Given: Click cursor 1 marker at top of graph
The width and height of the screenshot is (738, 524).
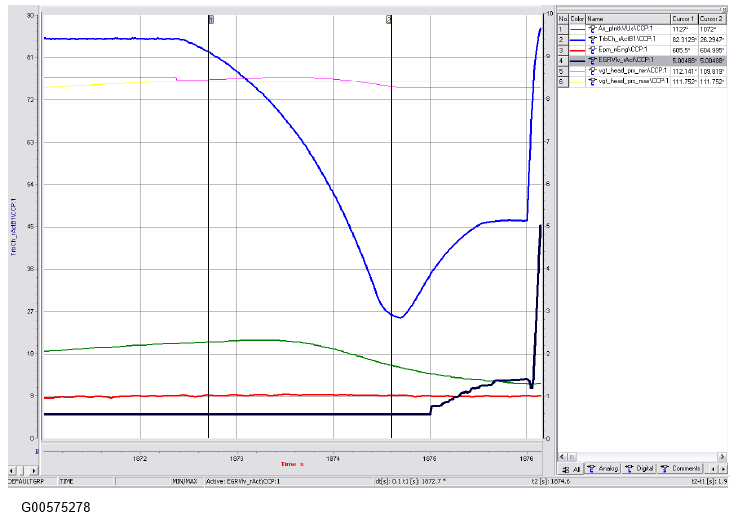Looking at the screenshot, I should [x=209, y=19].
